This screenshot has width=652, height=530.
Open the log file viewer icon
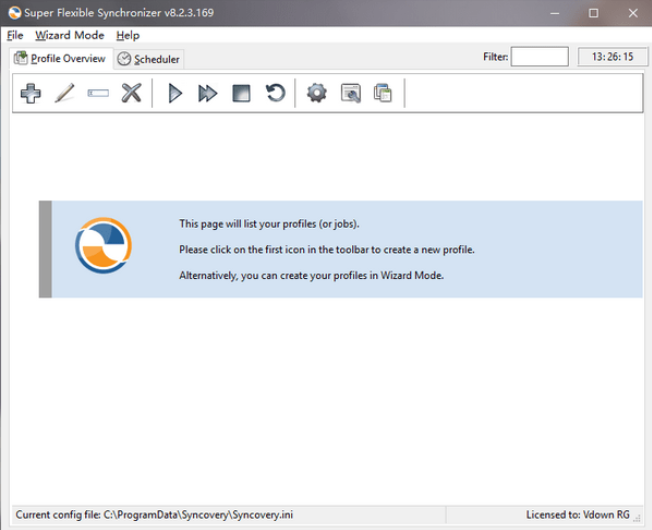pos(351,93)
